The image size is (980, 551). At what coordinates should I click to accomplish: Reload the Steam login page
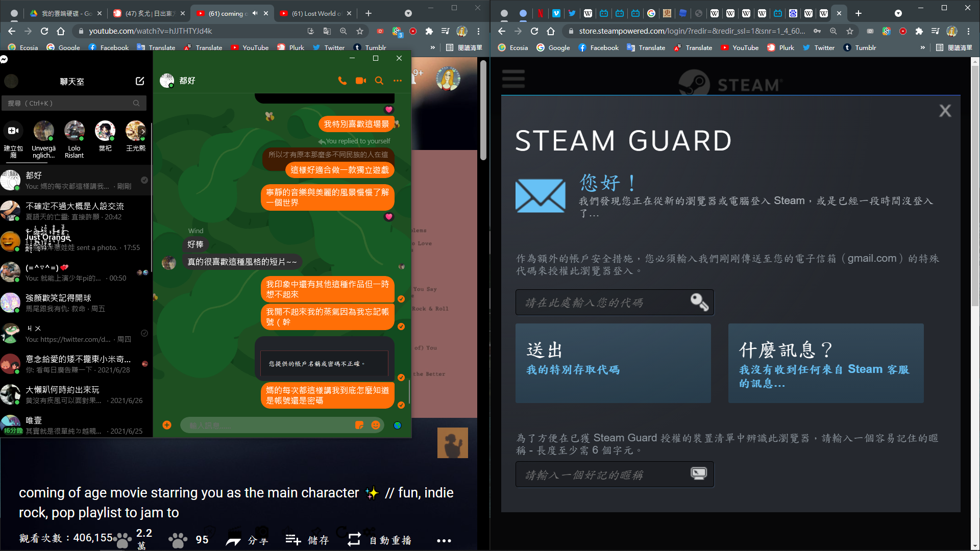pyautogui.click(x=534, y=31)
